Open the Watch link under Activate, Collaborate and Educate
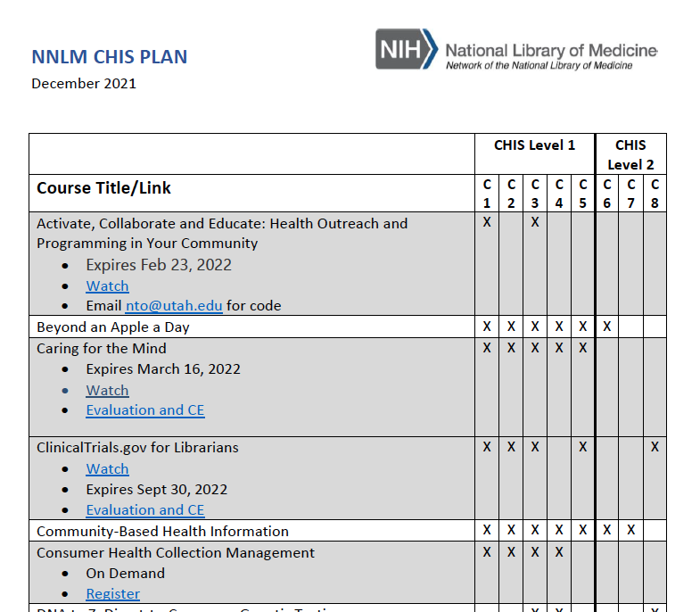 pyautogui.click(x=107, y=286)
